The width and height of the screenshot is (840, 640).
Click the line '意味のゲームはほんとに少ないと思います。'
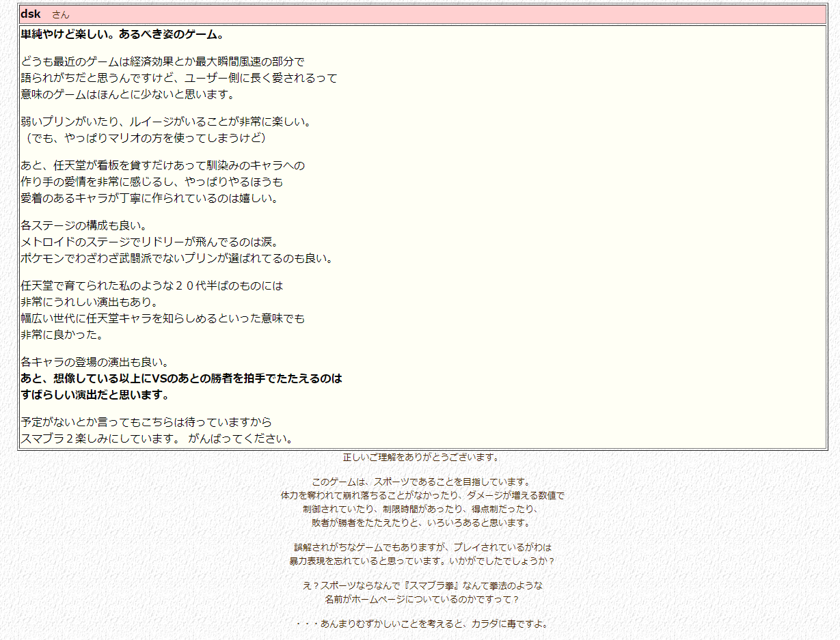click(x=128, y=94)
